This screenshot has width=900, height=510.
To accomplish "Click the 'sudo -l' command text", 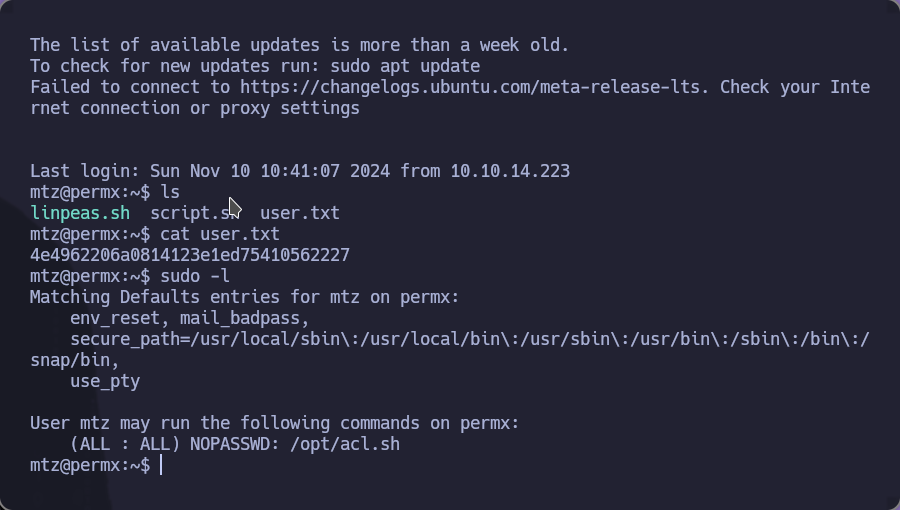I will pos(195,276).
